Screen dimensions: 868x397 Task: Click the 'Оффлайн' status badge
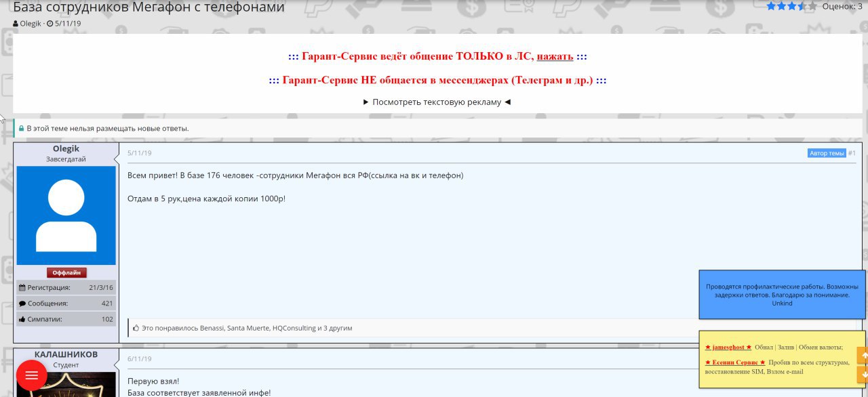66,272
